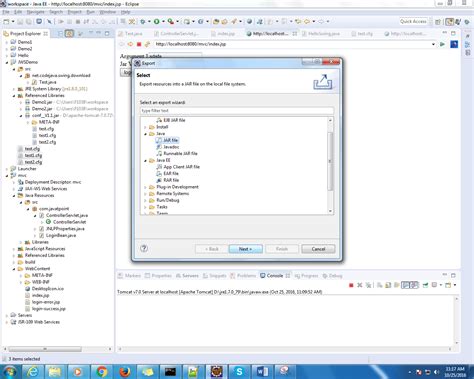Switch to the Problems view tab

(243, 276)
